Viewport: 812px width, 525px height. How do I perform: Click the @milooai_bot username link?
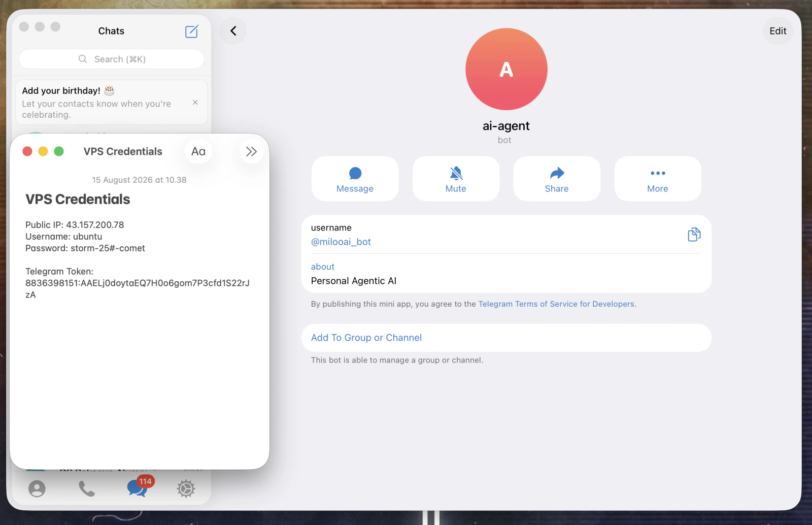point(341,242)
